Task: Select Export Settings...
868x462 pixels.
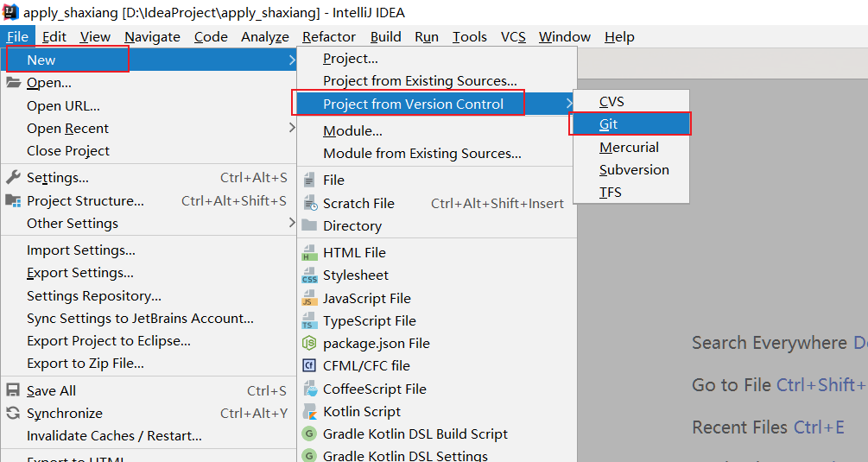Action: [x=149, y=273]
